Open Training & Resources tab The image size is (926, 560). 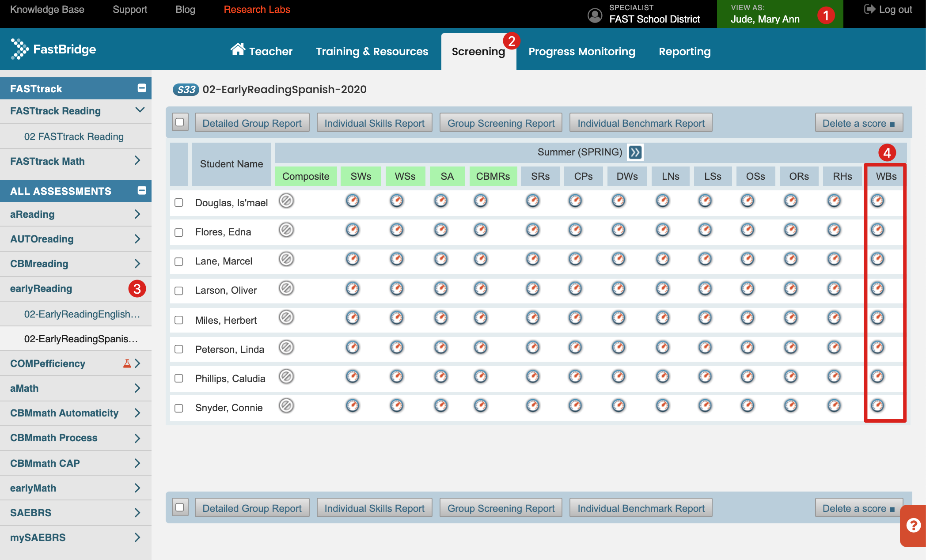(x=372, y=51)
